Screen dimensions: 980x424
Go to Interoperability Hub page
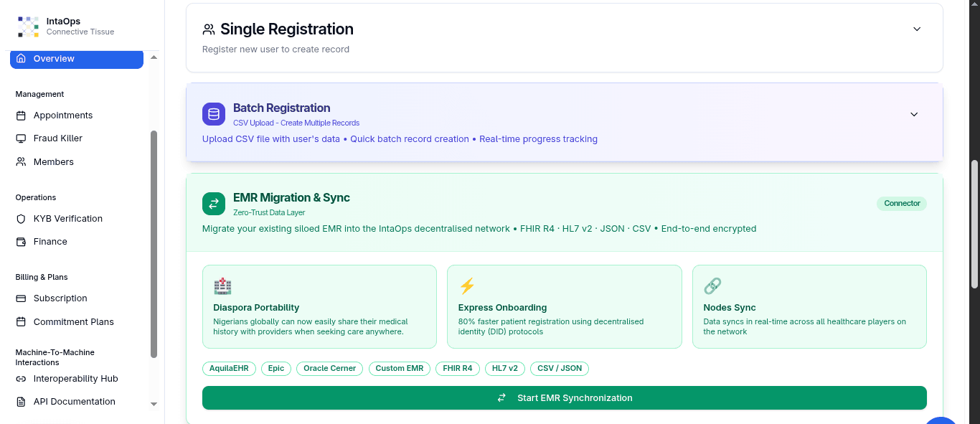tap(75, 379)
